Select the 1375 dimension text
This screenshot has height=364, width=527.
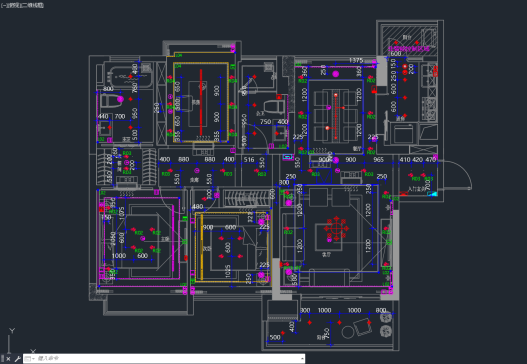point(356,60)
